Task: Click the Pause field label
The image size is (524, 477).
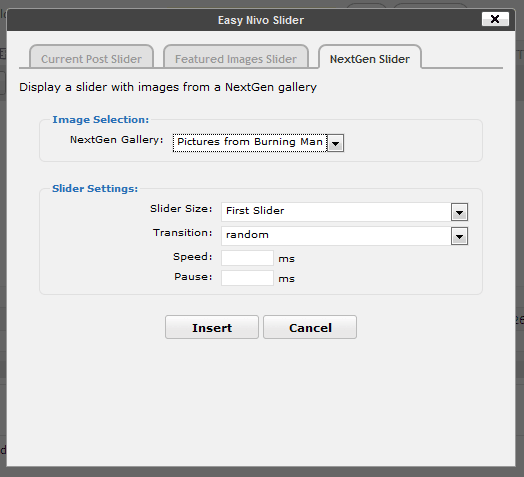Action: [193, 277]
